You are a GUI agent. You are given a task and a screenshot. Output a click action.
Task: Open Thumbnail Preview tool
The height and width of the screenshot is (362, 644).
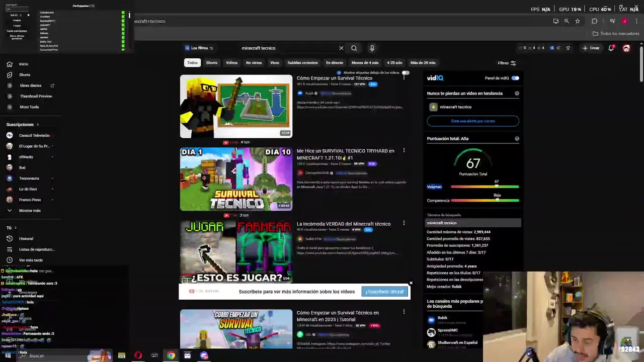pos(36,96)
